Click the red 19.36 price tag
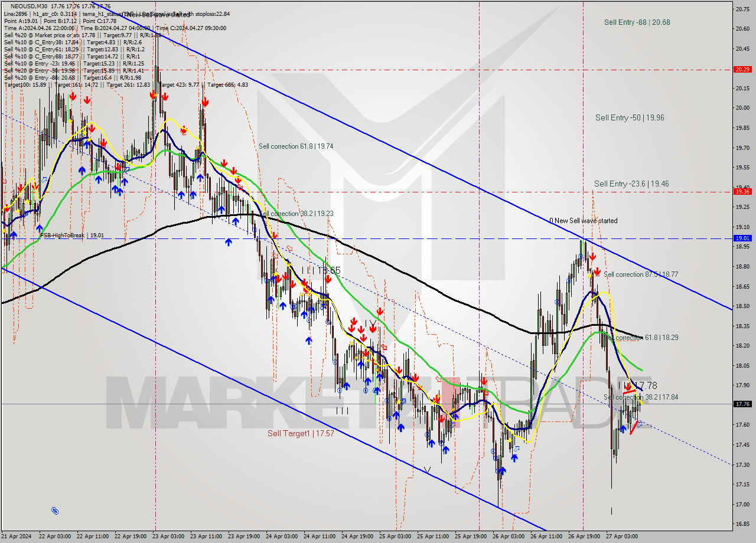The height and width of the screenshot is (543, 756). [742, 191]
